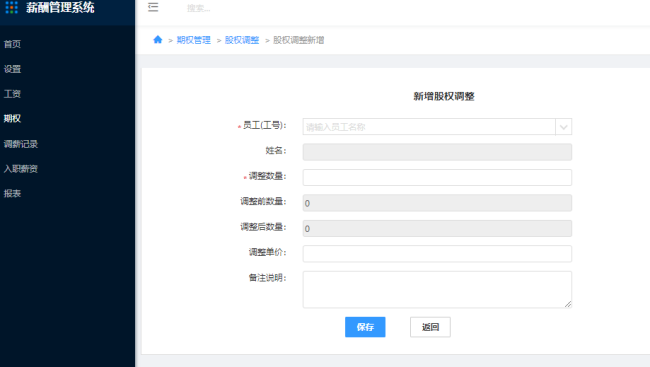Click the 新增股权调整 form heading
This screenshot has height=367, width=650.
tap(444, 96)
